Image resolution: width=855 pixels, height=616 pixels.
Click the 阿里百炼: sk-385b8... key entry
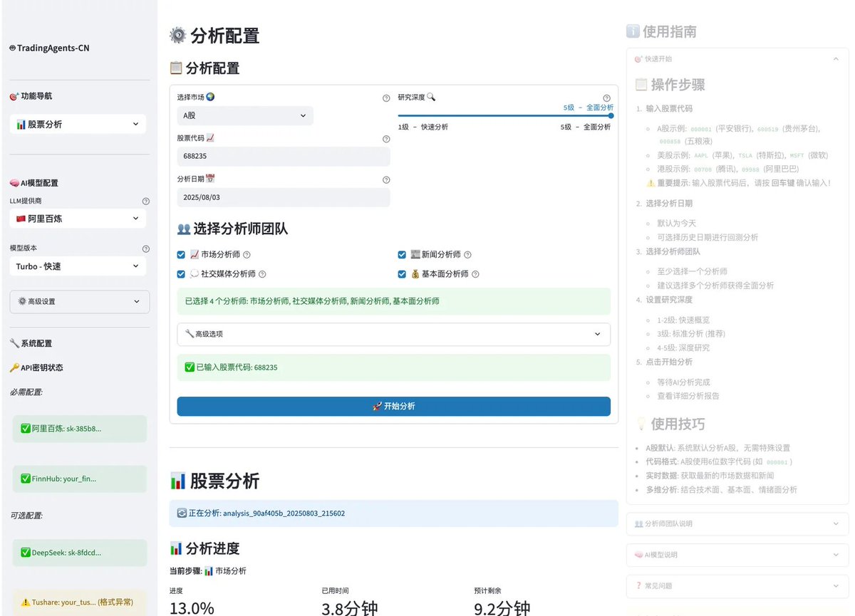80,429
